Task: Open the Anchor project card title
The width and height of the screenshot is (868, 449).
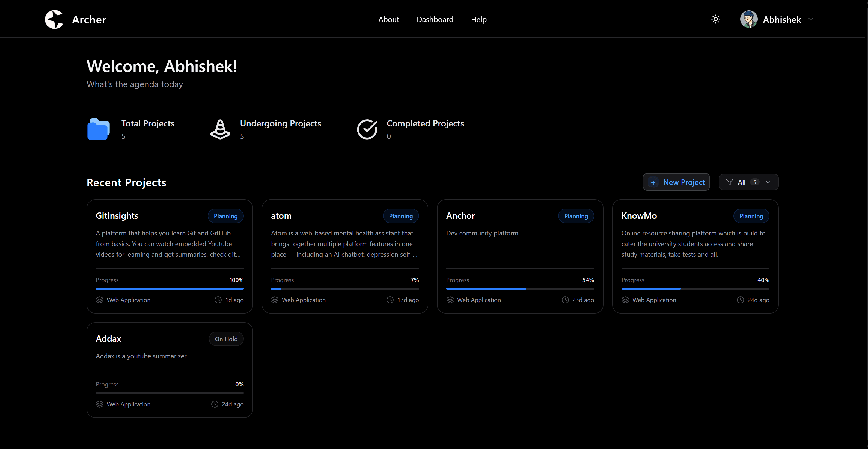Action: pos(460,216)
